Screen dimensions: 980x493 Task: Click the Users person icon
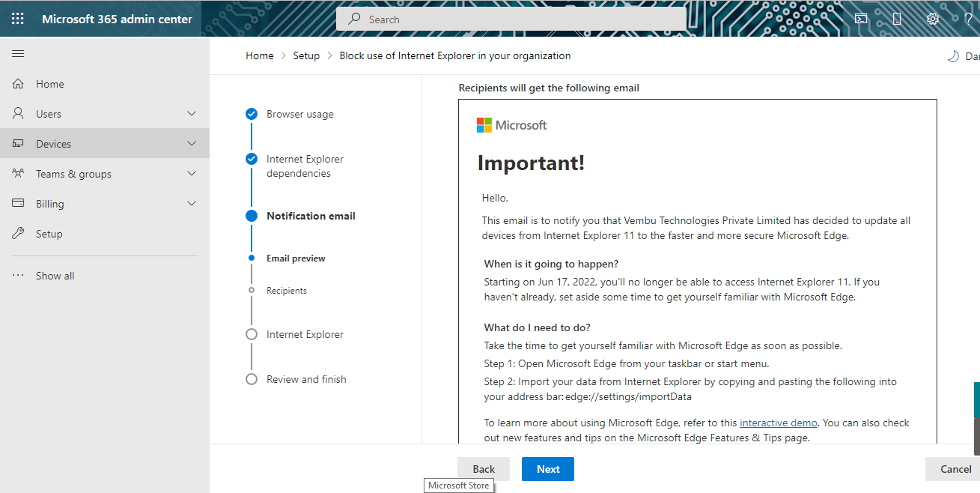19,114
